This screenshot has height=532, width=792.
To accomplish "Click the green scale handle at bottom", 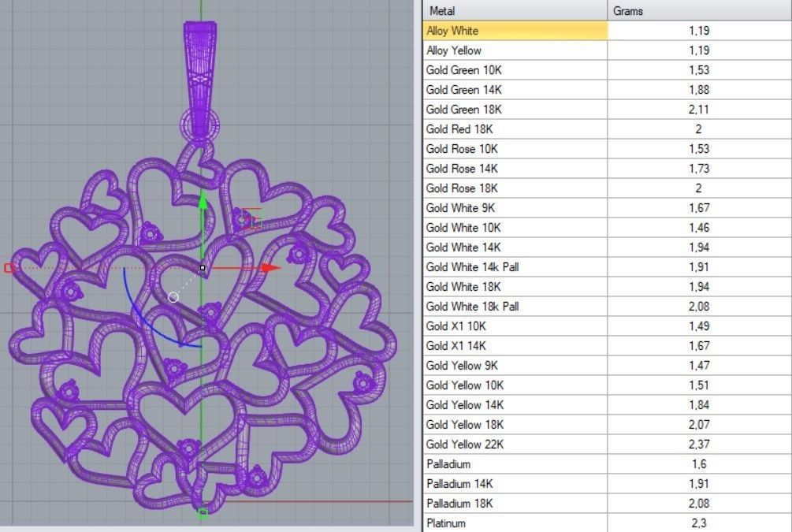I will coord(203,513).
